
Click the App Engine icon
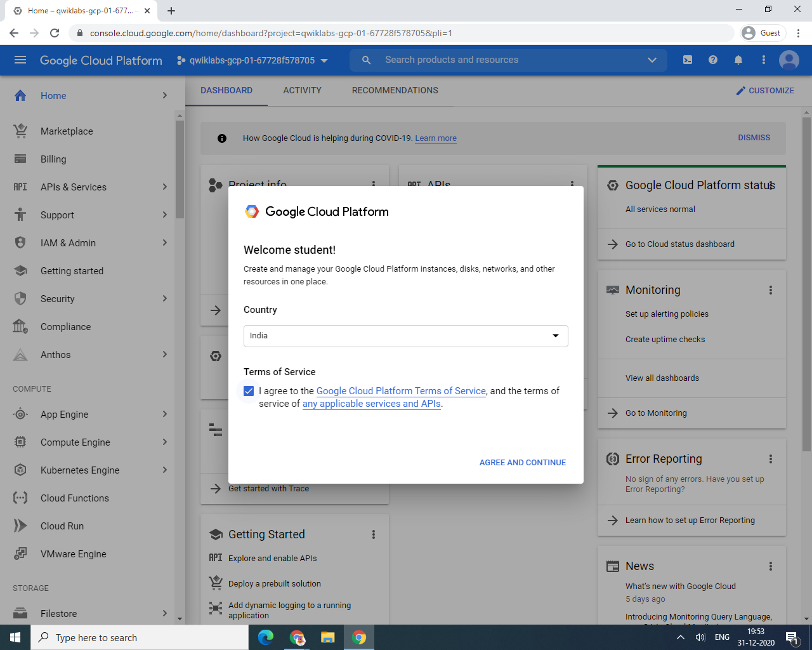click(20, 415)
